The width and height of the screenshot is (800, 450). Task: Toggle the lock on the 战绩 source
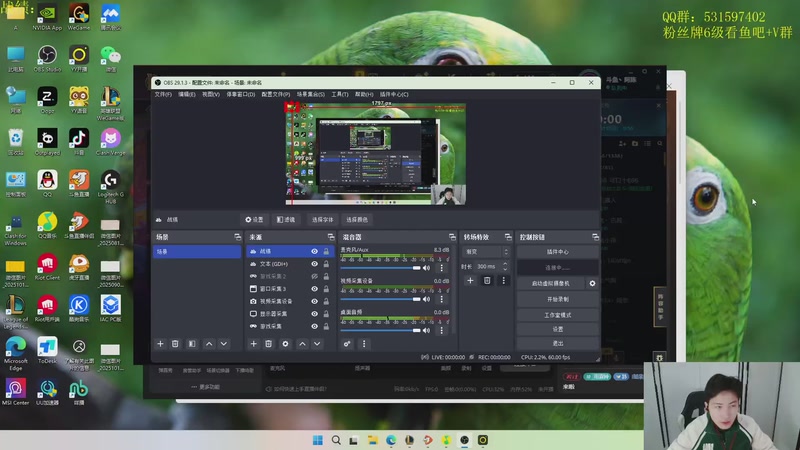click(x=326, y=252)
